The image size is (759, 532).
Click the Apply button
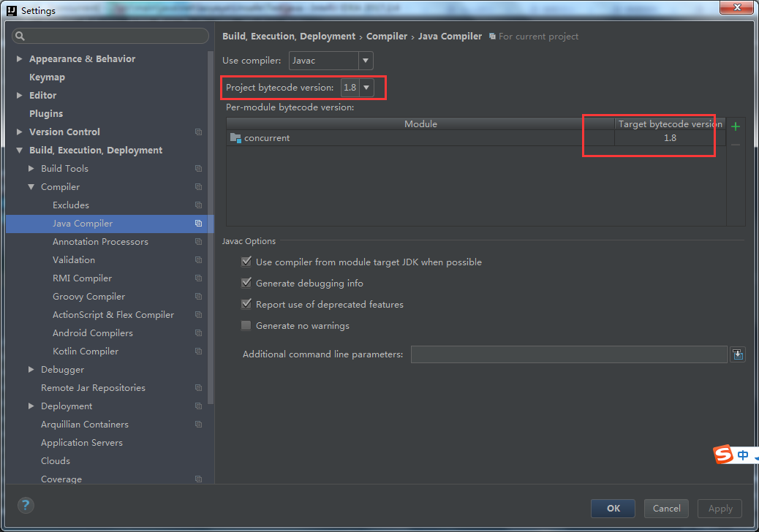click(x=720, y=509)
